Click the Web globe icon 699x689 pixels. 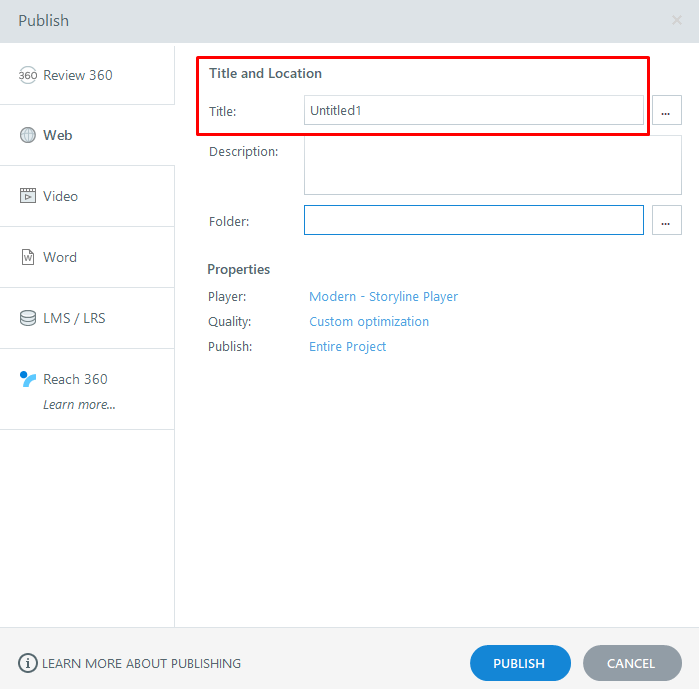[28, 135]
